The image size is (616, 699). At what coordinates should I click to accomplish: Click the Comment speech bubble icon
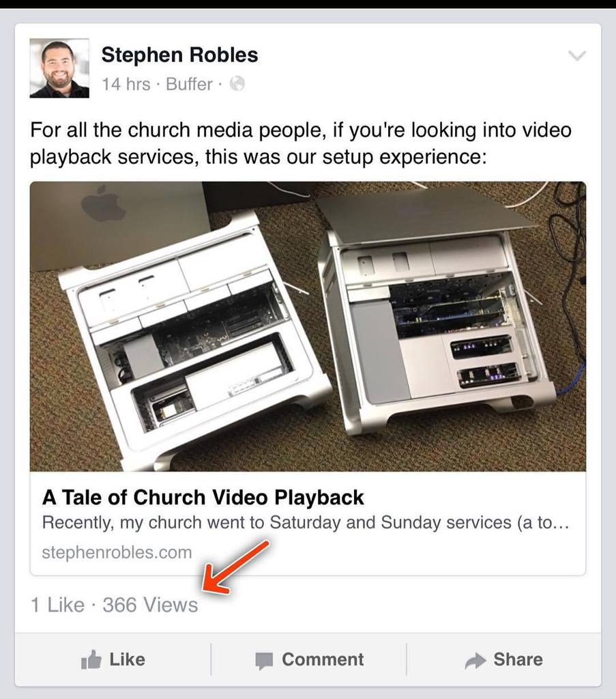click(x=264, y=661)
